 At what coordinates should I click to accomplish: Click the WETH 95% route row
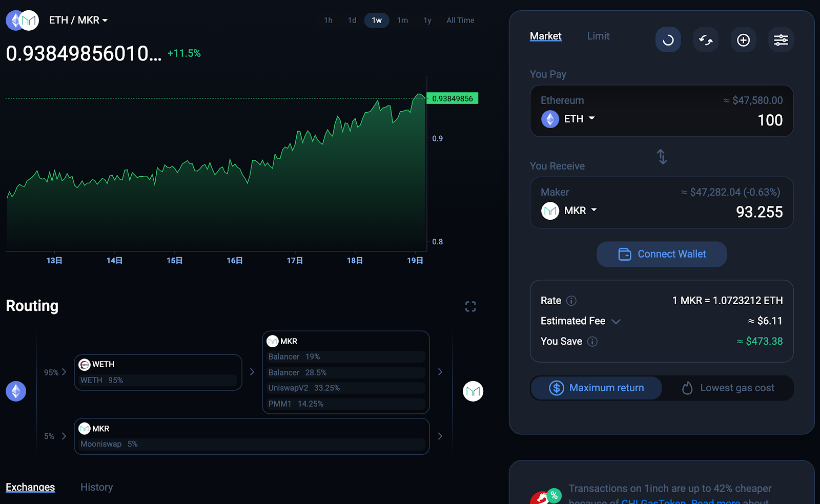[x=158, y=381]
